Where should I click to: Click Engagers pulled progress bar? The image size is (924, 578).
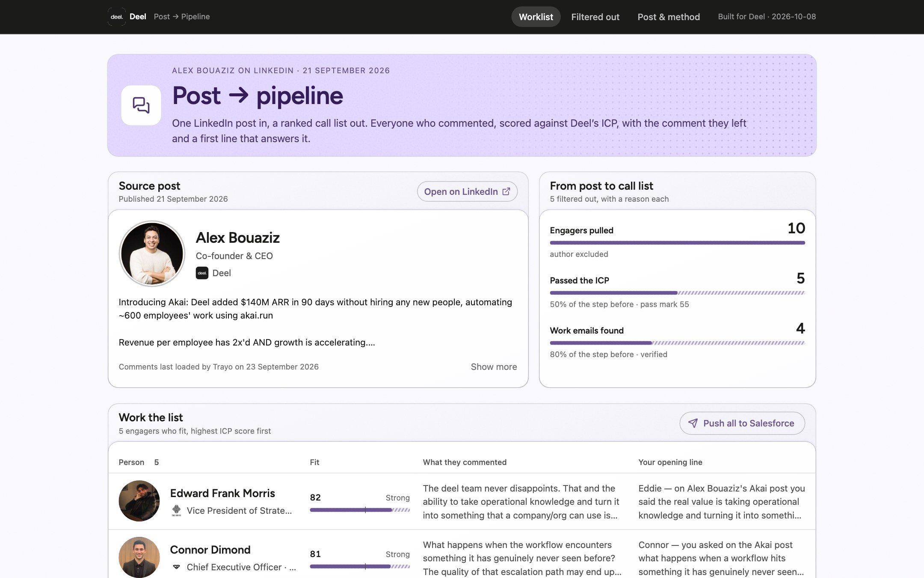677,243
